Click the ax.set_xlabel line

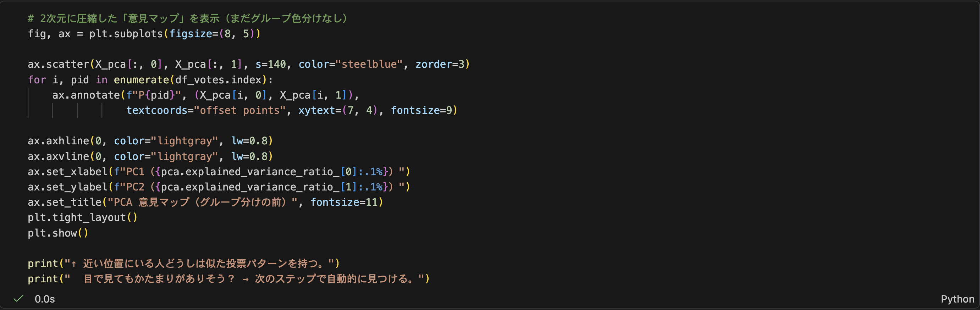[219, 172]
